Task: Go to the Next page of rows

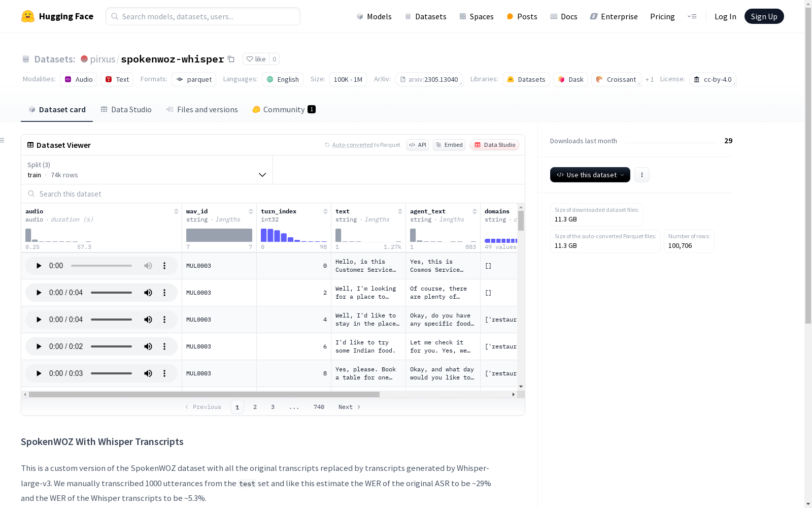Action: (350, 407)
